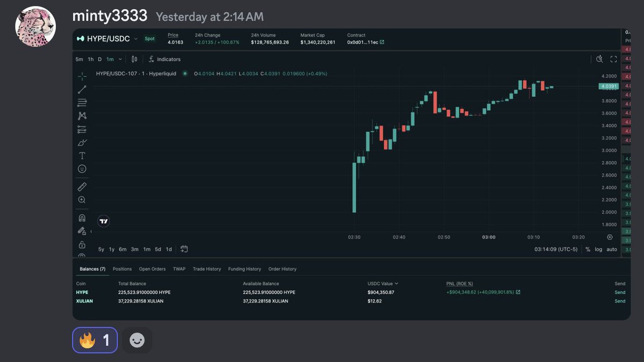Open the add reaction emoji picker
This screenshot has height=362, width=644.
tap(137, 340)
